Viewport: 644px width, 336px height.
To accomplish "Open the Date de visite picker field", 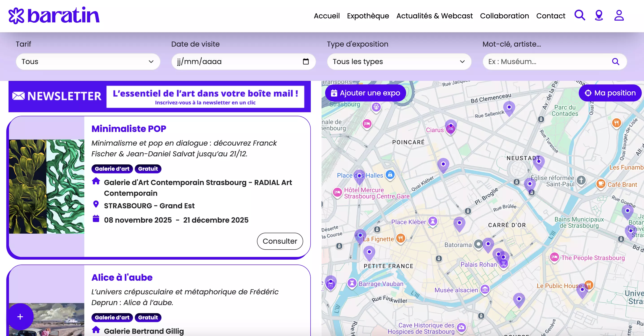I will [237, 61].
